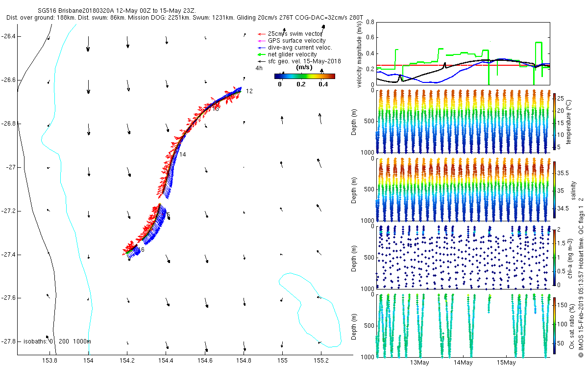Image resolution: width=588 pixels, height=368 pixels.
Task: Click the '4h' label beside the legend
Action: pos(259,69)
